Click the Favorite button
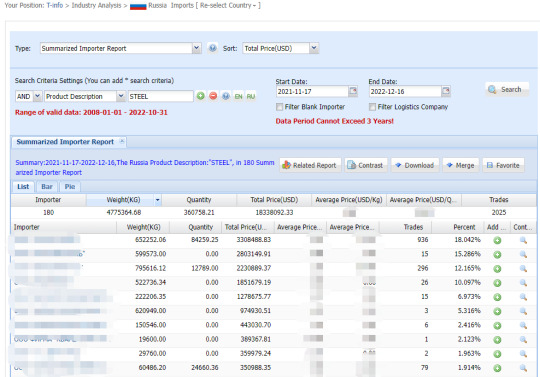This screenshot has width=540, height=377. click(503, 165)
